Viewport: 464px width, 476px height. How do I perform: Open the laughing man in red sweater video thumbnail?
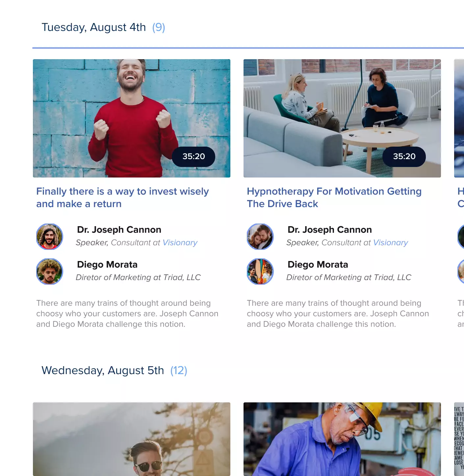pyautogui.click(x=132, y=118)
